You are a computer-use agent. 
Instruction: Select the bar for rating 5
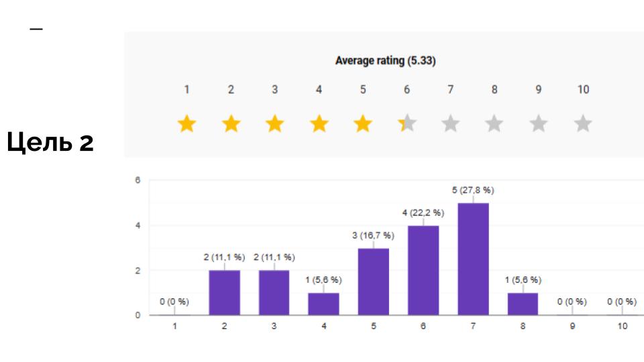click(x=374, y=282)
